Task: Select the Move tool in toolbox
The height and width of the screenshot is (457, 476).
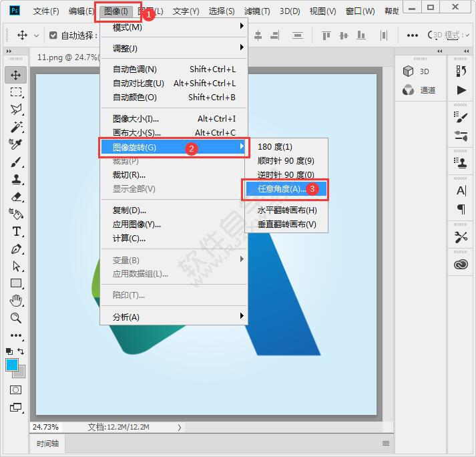Action: click(x=16, y=75)
